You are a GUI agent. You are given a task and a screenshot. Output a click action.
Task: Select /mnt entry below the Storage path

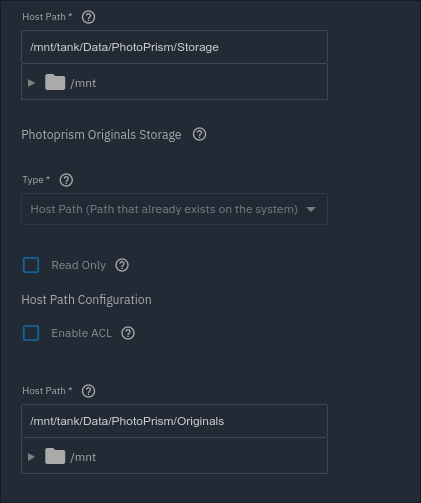click(x=83, y=83)
